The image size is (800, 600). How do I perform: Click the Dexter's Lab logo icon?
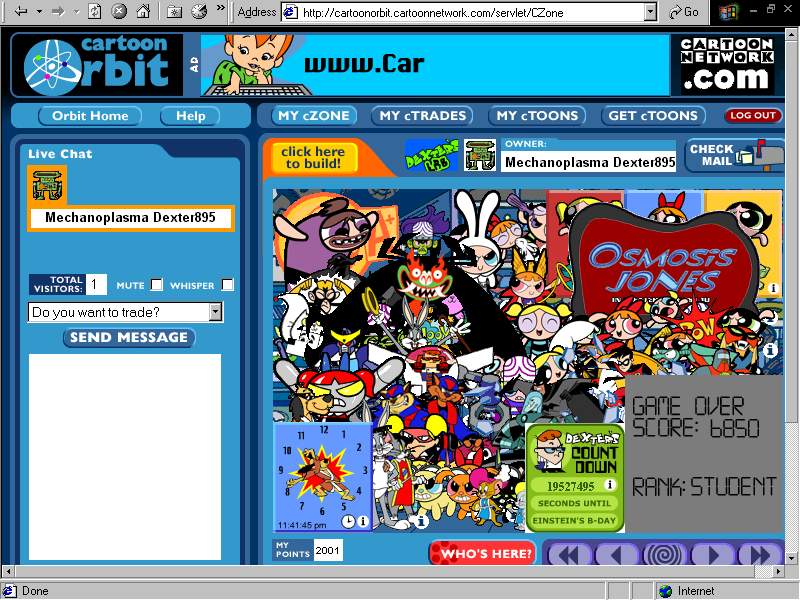click(431, 155)
